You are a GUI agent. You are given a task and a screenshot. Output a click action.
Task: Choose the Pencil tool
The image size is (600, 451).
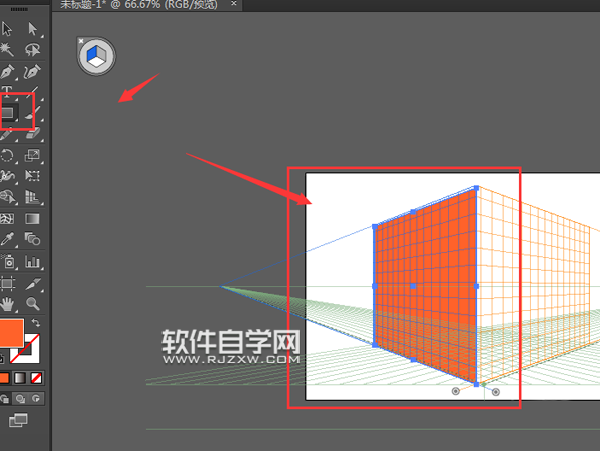[x=7, y=134]
